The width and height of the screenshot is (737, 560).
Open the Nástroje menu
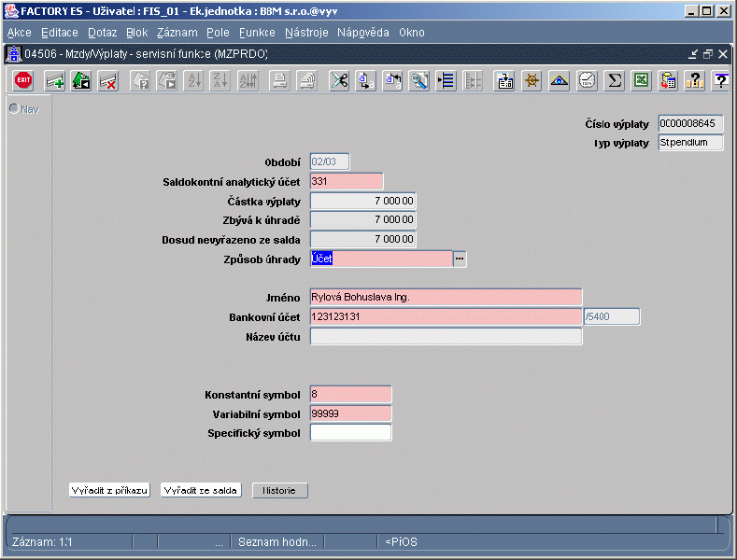[x=306, y=33]
